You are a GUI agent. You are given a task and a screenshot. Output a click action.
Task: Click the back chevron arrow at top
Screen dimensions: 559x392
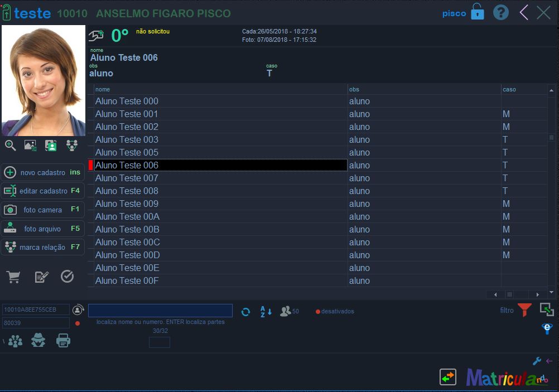[523, 13]
